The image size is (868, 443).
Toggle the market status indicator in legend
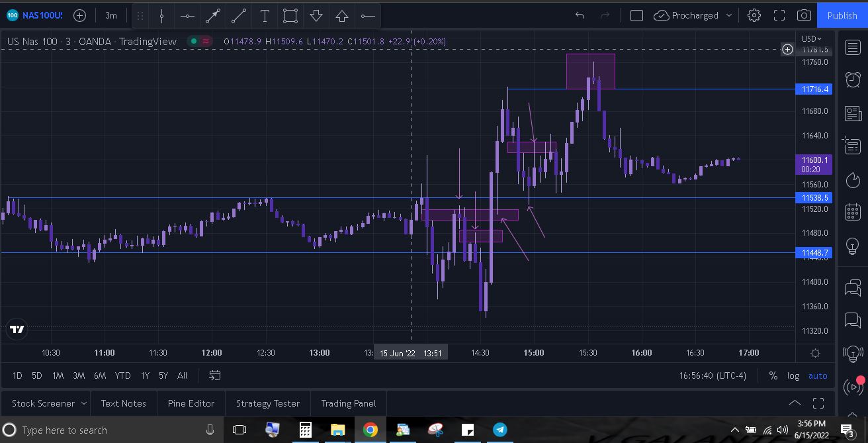click(x=193, y=41)
